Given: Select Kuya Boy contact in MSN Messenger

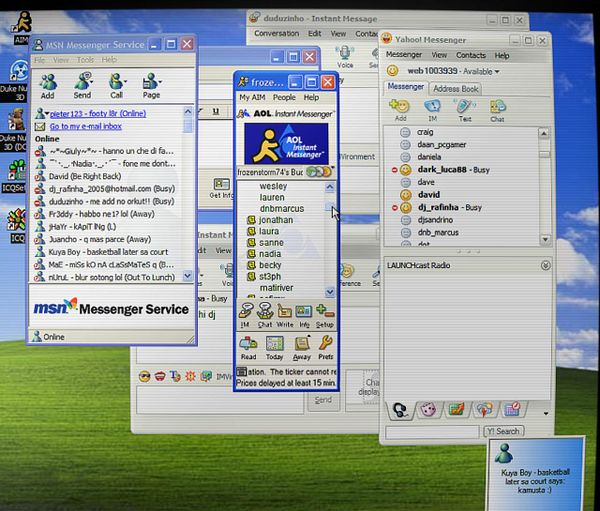Looking at the screenshot, I should tap(103, 252).
